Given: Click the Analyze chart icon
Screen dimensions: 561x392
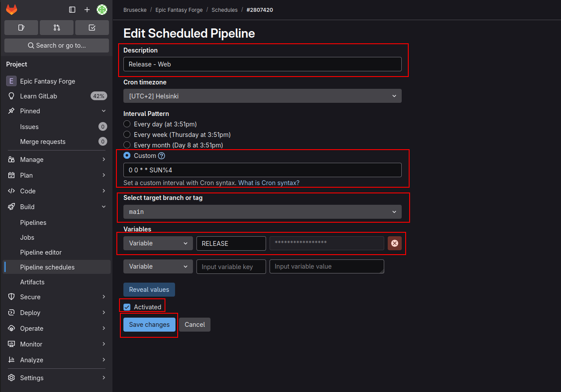Looking at the screenshot, I should (11, 360).
